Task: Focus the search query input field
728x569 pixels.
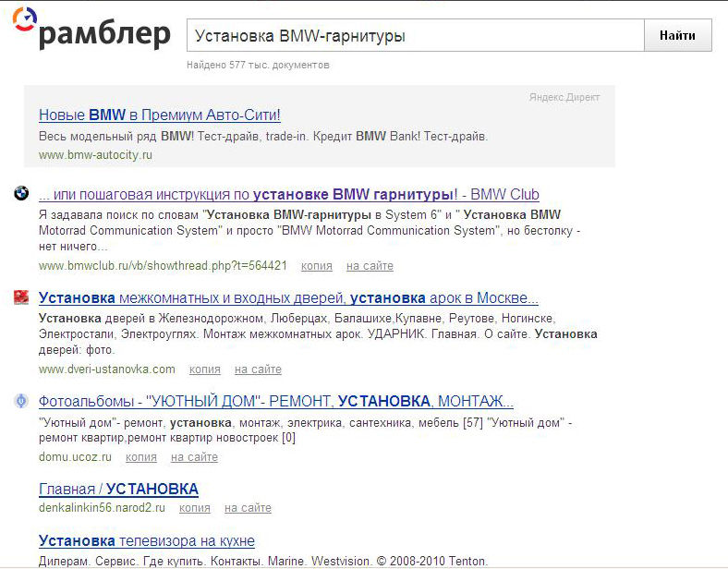Action: point(416,35)
